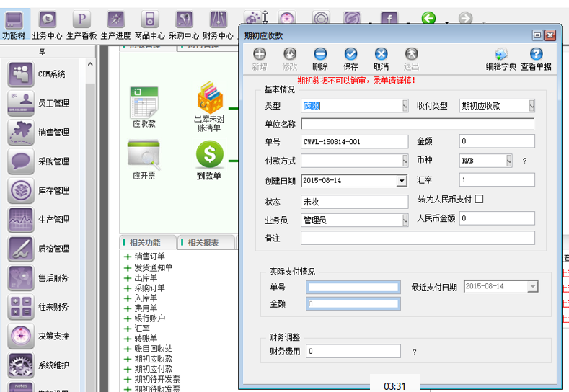This screenshot has width=569, height=392.
Task: Click the question mark beside 币种
Action: 524,161
